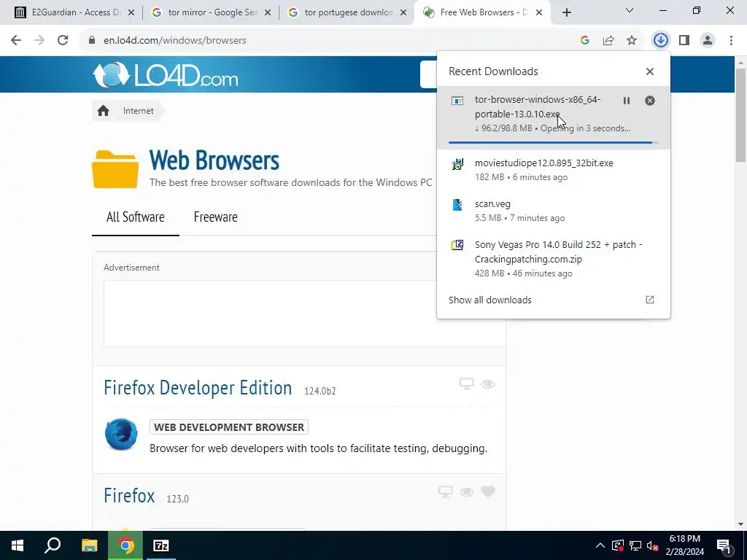Reload the current page

63,40
